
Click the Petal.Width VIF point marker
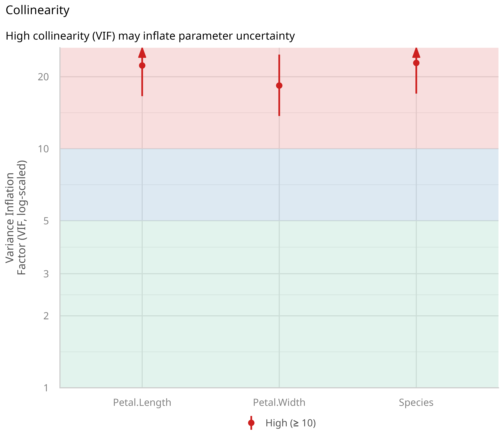click(279, 85)
